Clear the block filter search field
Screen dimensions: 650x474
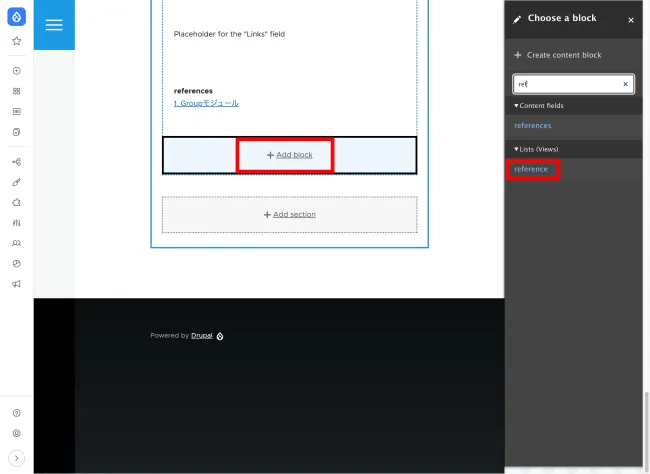click(x=626, y=84)
